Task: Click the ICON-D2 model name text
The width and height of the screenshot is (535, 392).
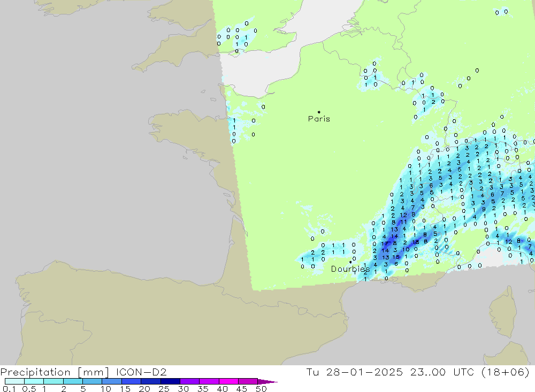Action: coord(141,372)
